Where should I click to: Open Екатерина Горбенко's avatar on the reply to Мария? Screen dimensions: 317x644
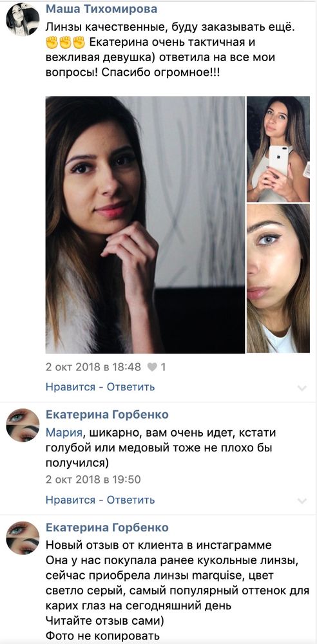pyautogui.click(x=23, y=425)
